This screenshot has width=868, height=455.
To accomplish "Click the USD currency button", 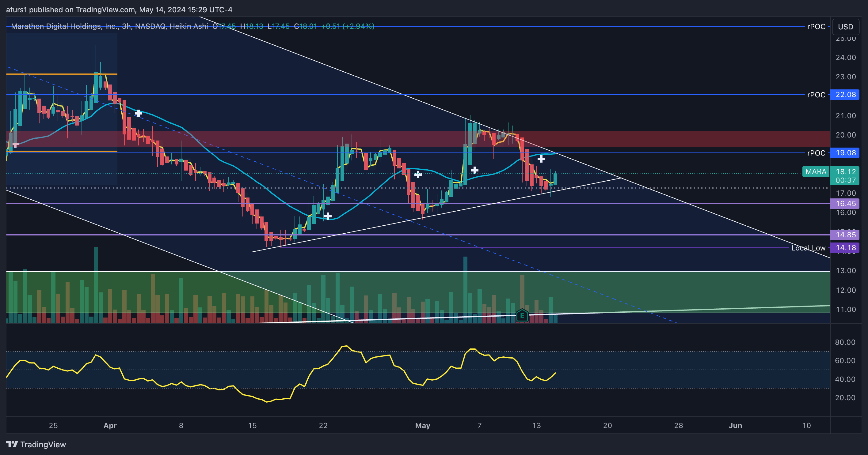I will click(x=845, y=27).
